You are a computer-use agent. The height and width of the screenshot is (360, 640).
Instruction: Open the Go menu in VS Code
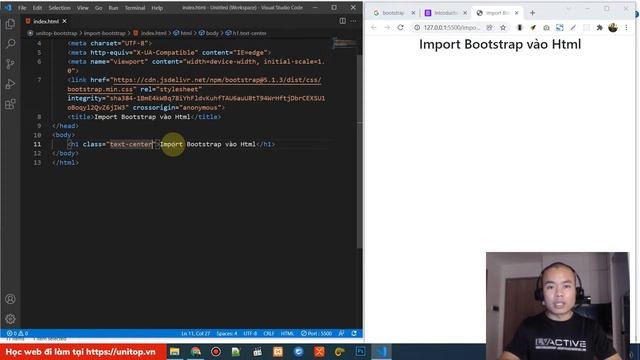point(98,8)
